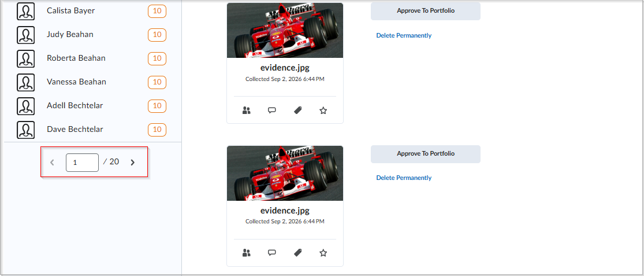Open comments icon on bottom evidence card

coord(272,252)
